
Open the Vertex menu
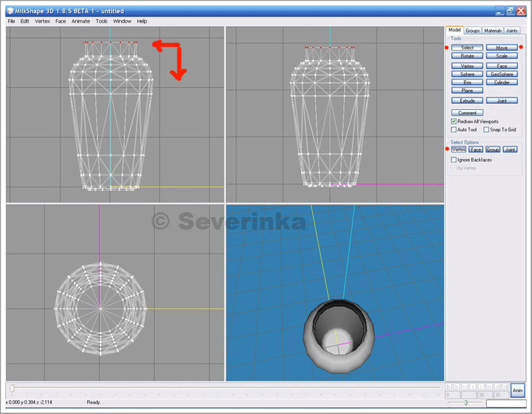click(x=43, y=21)
